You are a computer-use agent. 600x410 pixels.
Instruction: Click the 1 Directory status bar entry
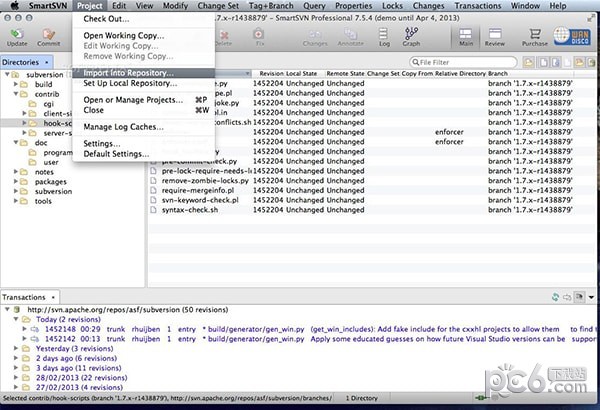point(362,398)
